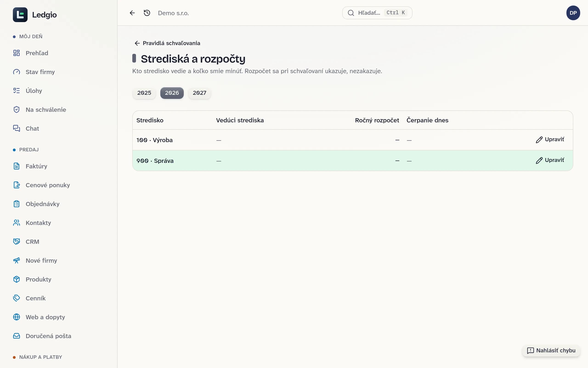
Task: Open the Chat bubbles icon
Action: (17, 129)
